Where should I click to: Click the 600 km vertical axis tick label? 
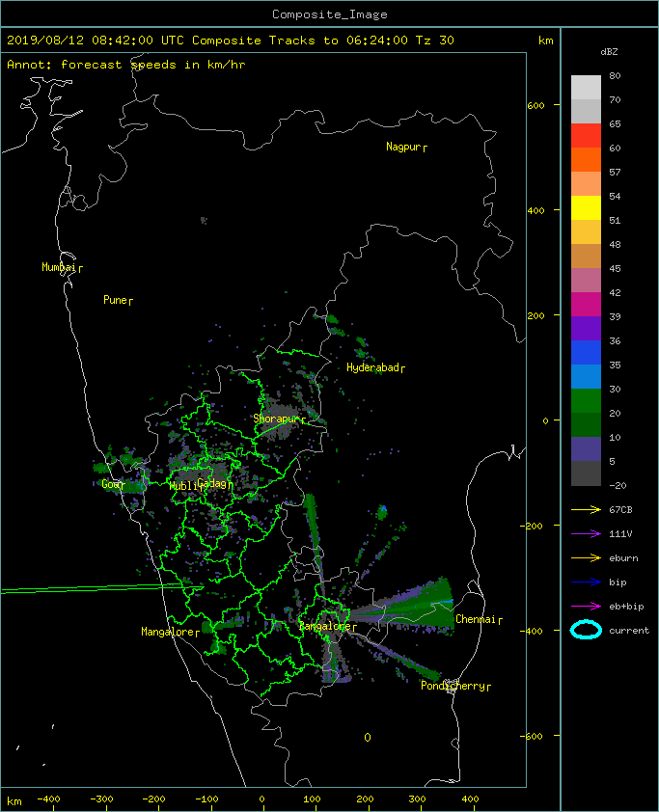535,106
